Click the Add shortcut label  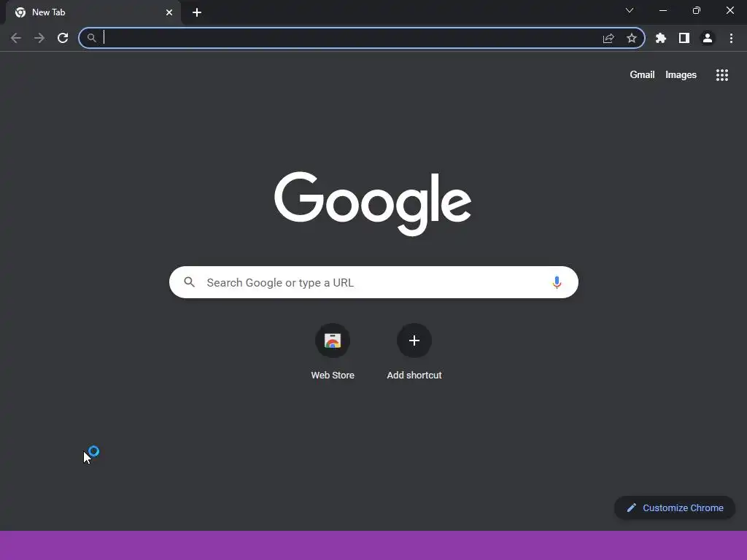click(414, 376)
